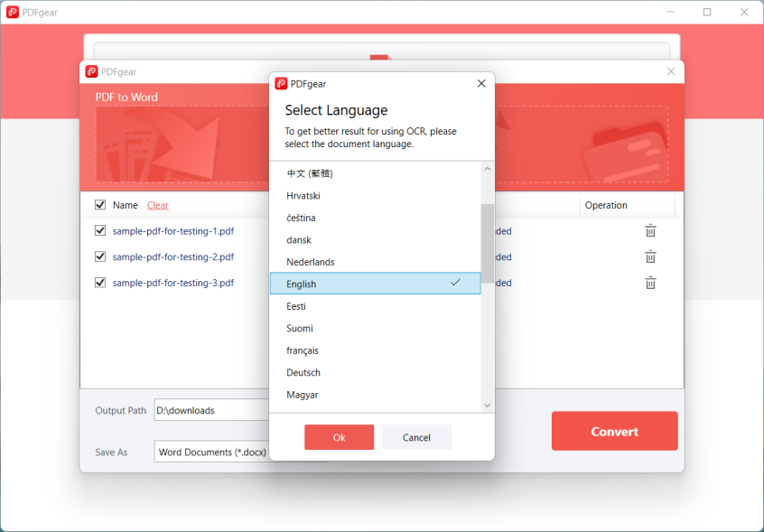Select English language

tap(375, 284)
